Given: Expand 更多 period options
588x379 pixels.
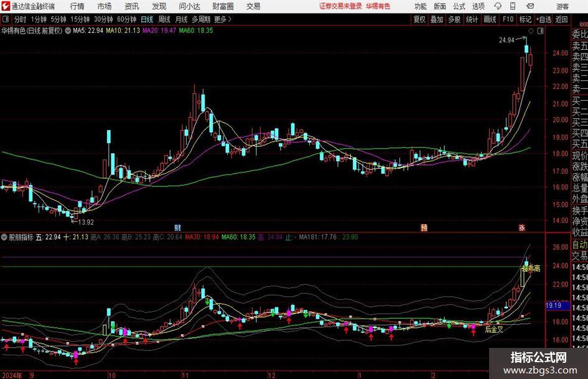Looking at the screenshot, I should tap(223, 19).
